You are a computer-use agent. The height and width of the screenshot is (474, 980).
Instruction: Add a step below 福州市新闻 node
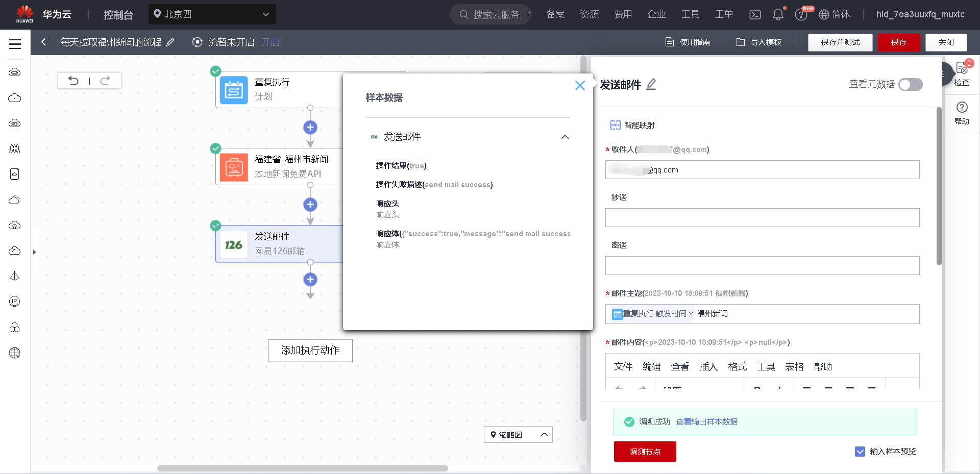click(310, 205)
